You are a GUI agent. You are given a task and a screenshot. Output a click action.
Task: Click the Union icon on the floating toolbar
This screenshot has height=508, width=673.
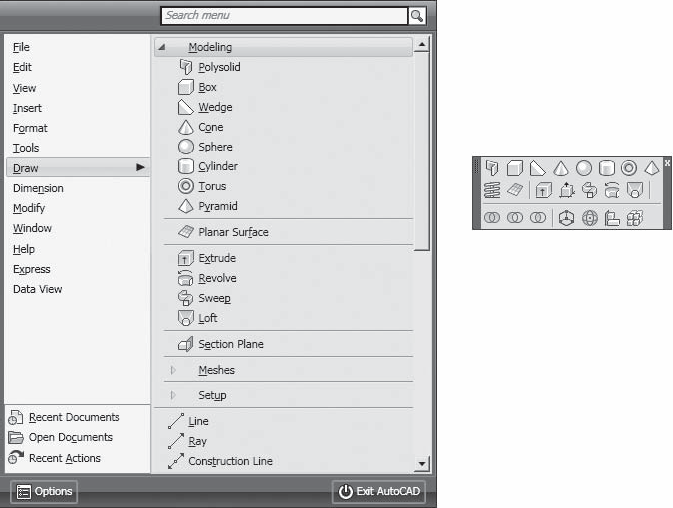[492, 218]
